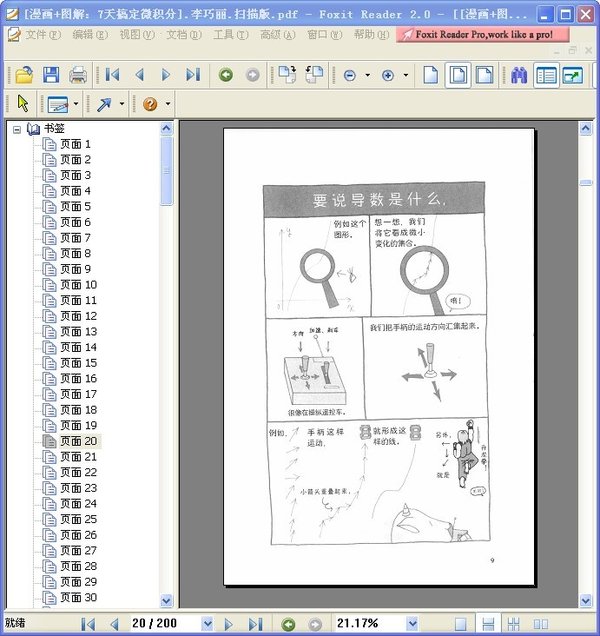This screenshot has width=600, height=636.
Task: Open help question mark icon
Action: pyautogui.click(x=150, y=104)
